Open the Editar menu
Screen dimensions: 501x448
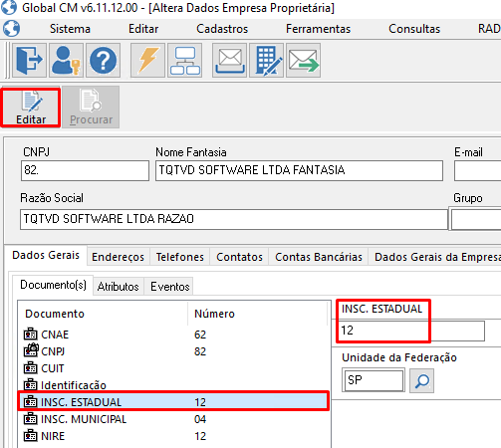tap(143, 29)
